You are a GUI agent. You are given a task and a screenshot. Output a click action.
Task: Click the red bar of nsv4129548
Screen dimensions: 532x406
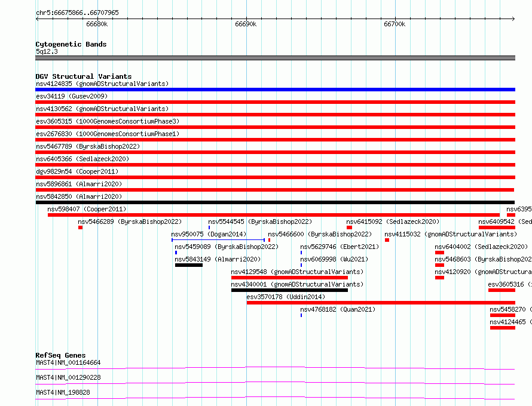click(289, 278)
